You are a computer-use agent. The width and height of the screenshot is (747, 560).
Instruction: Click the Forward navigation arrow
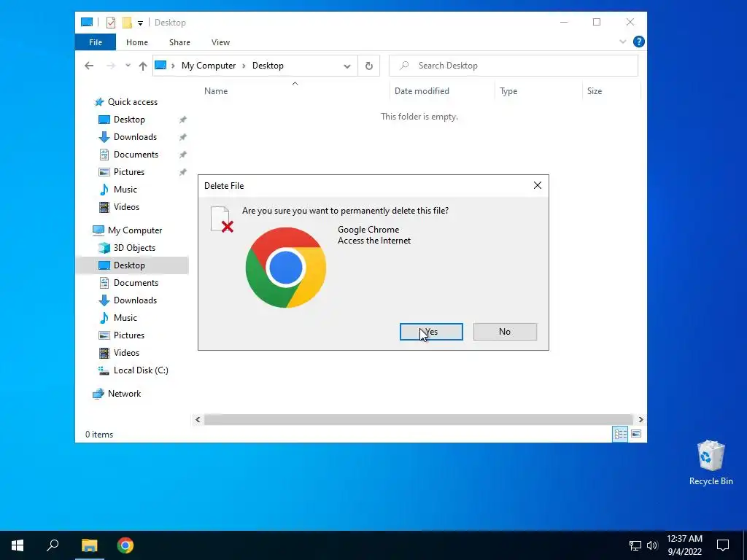pos(111,66)
